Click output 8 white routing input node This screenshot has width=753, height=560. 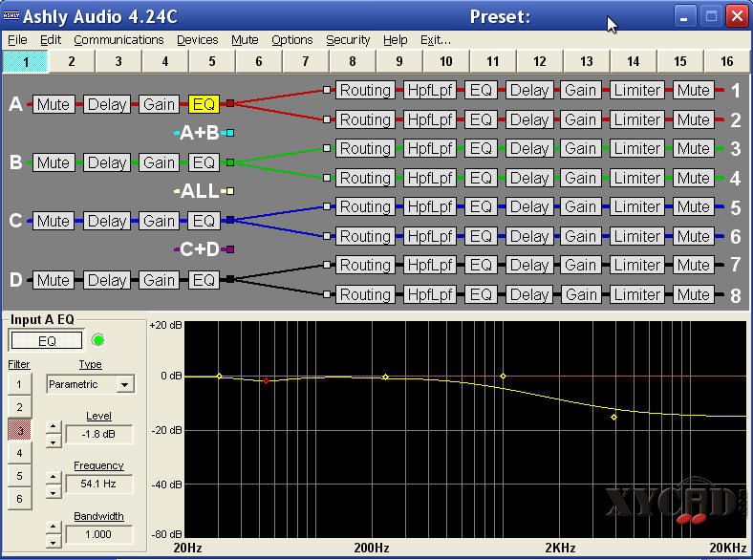327,294
